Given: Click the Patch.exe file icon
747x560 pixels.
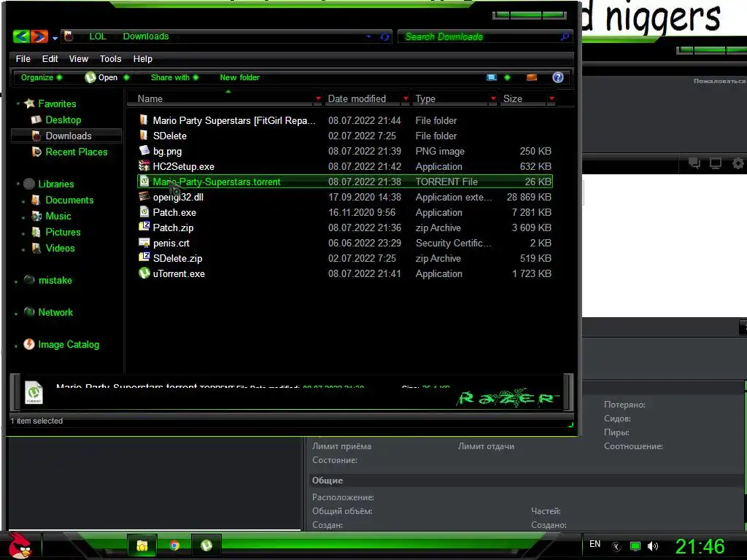Looking at the screenshot, I should pos(144,212).
